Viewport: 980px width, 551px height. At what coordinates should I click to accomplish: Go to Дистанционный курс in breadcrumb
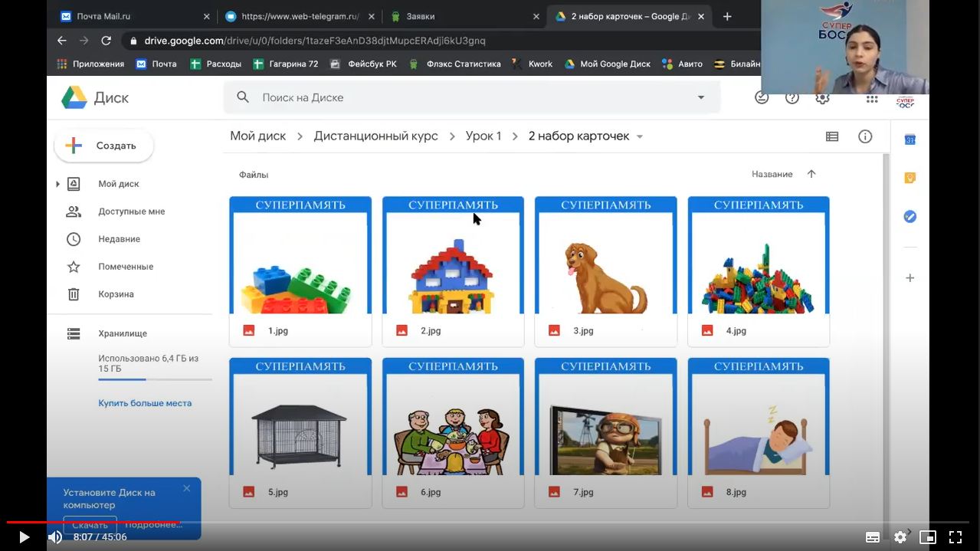click(376, 136)
